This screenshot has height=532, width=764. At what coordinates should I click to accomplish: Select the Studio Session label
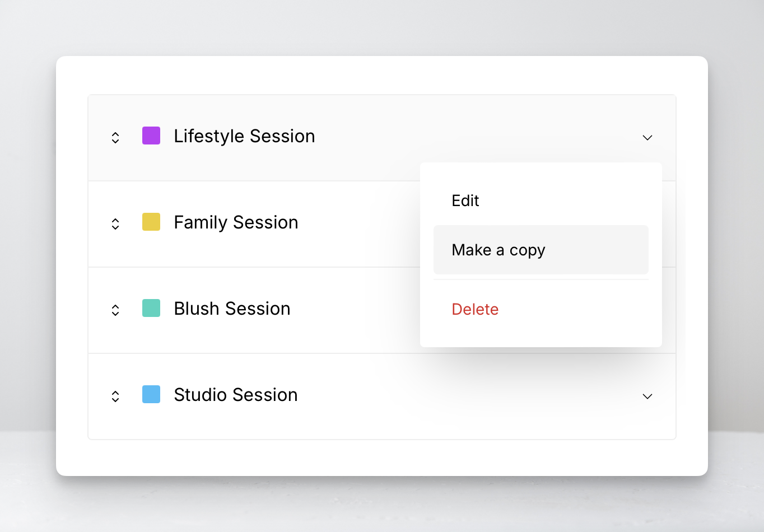click(236, 395)
